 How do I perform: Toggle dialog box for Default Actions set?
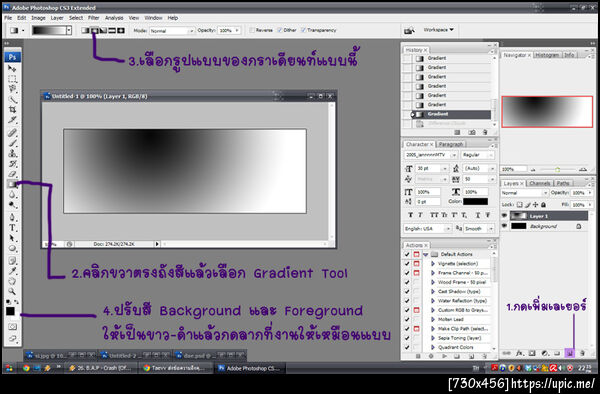point(416,254)
